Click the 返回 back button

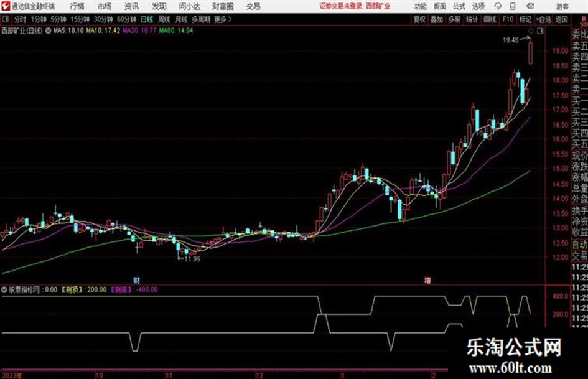[x=561, y=19]
